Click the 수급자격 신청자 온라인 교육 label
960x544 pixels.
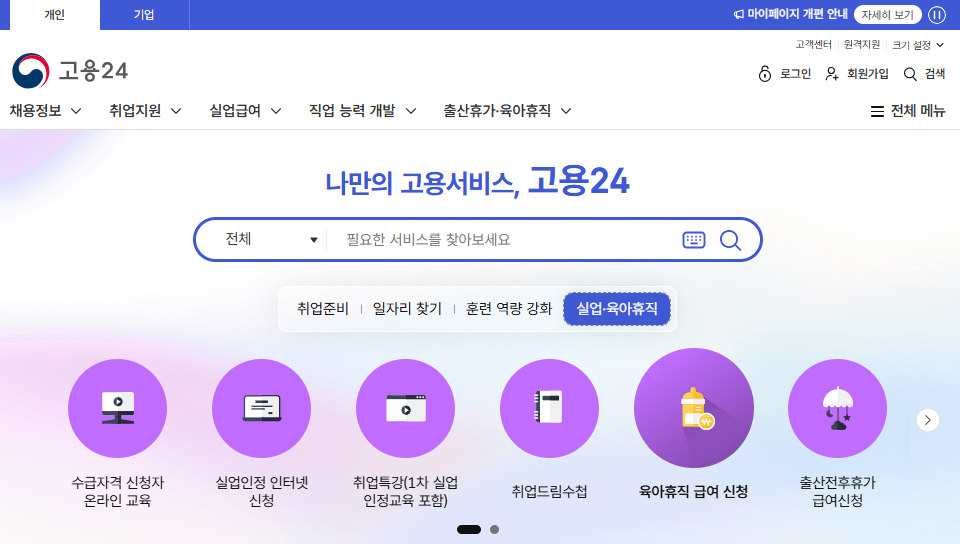[x=118, y=491]
